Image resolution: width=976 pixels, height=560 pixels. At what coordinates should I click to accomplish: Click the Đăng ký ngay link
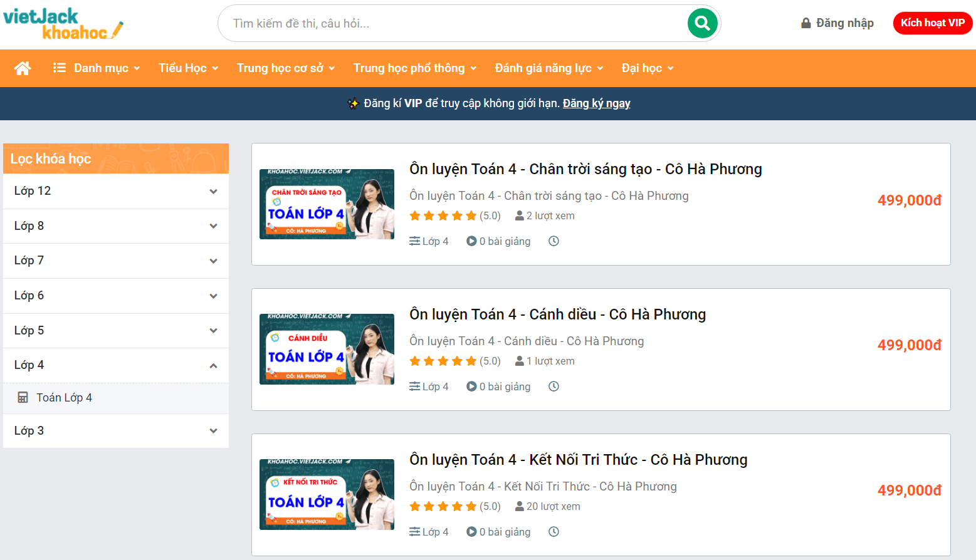(x=597, y=103)
